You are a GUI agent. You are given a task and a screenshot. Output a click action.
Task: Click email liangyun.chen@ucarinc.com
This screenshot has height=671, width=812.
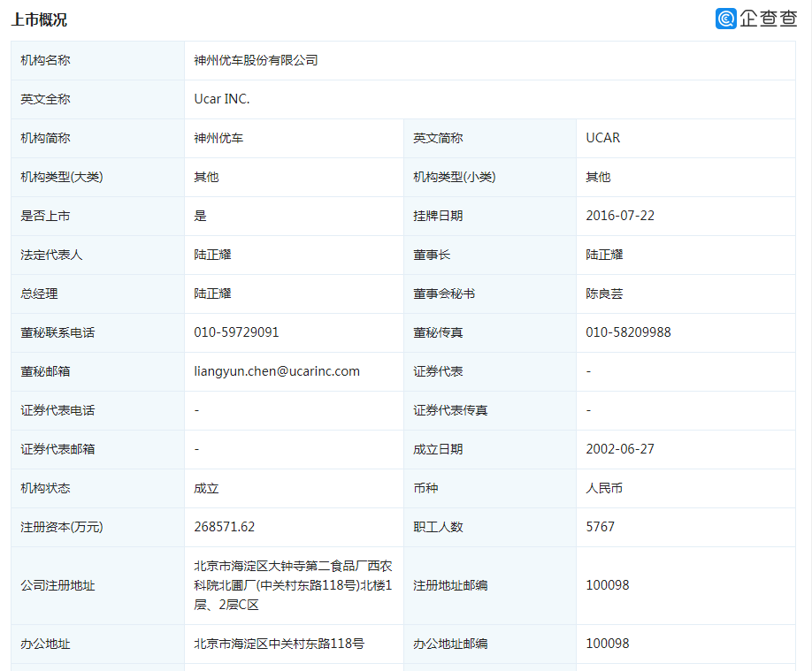[x=277, y=371]
